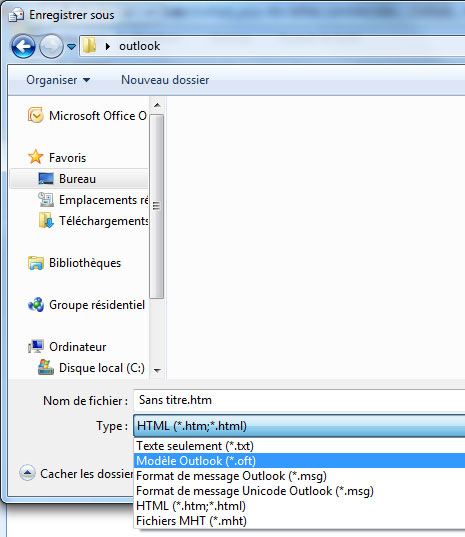Select Bibliothèques in navigation pane
Image resolution: width=465 pixels, height=537 pixels.
tap(85, 263)
